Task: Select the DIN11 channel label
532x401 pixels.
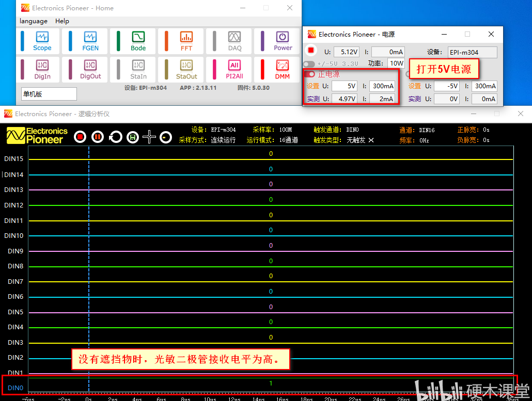Action: tap(13, 221)
